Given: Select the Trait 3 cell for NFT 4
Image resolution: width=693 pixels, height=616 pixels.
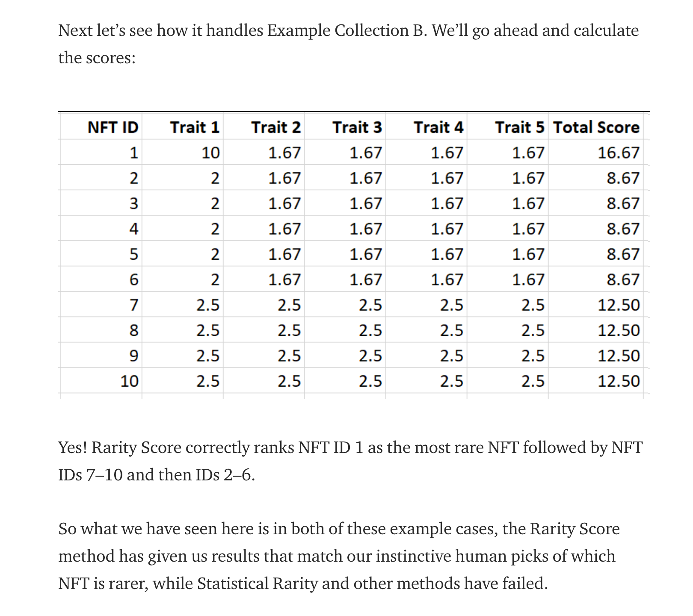Looking at the screenshot, I should pos(365,229).
